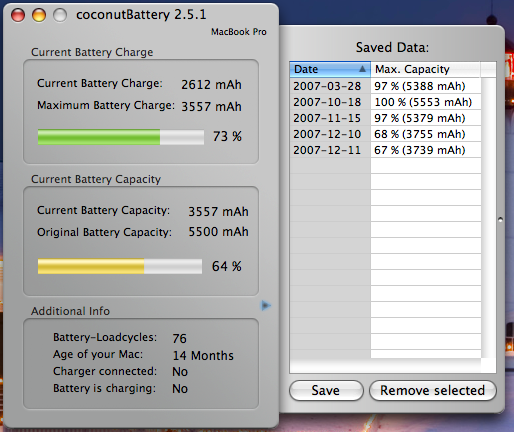
Task: Click the 100 % (5553 mAh) cell
Action: click(426, 102)
